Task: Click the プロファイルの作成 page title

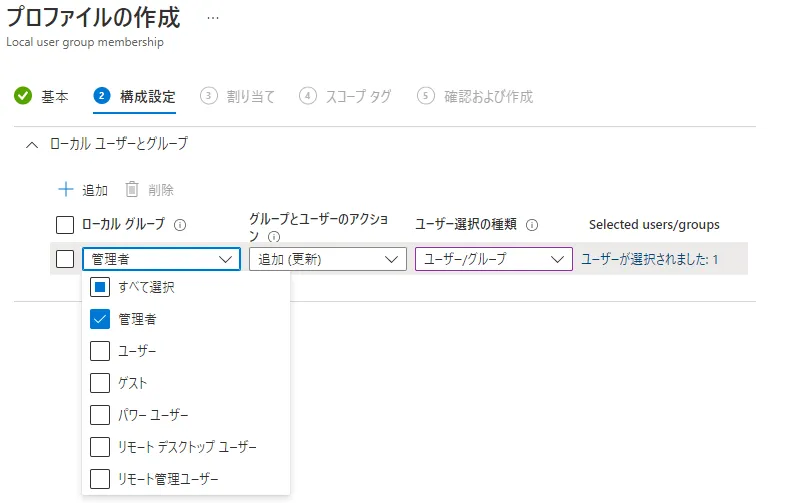Action: pos(93,18)
